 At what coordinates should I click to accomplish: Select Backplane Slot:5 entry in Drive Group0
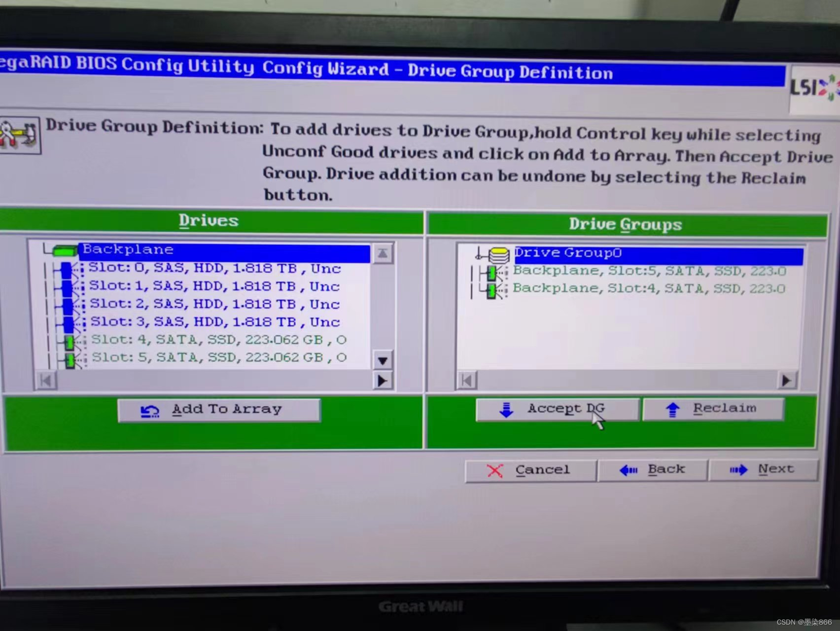(650, 271)
